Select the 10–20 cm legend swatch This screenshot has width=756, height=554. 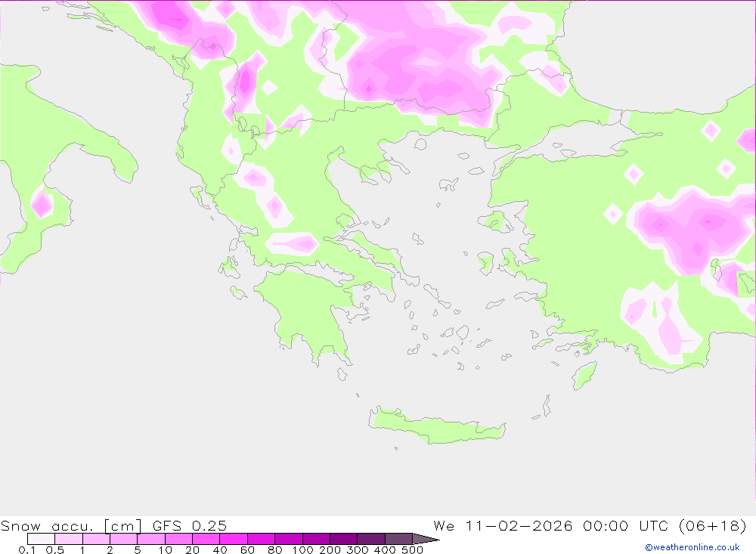click(179, 539)
